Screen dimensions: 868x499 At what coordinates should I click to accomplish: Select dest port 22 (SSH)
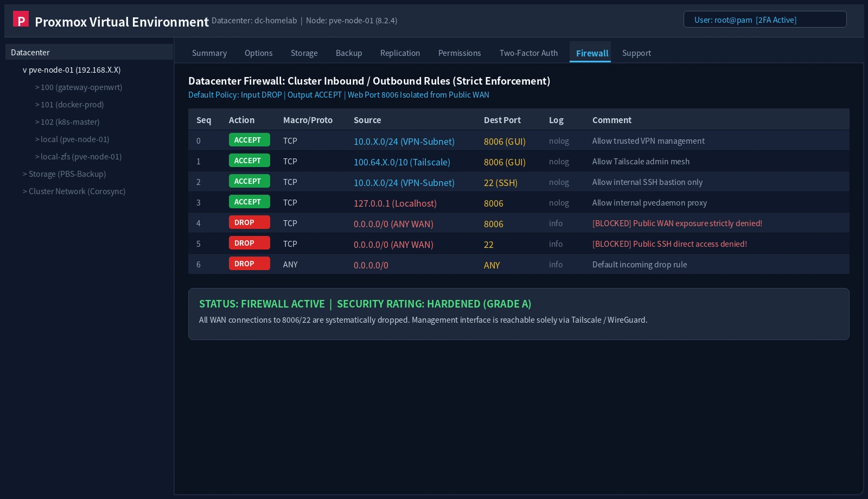(501, 182)
